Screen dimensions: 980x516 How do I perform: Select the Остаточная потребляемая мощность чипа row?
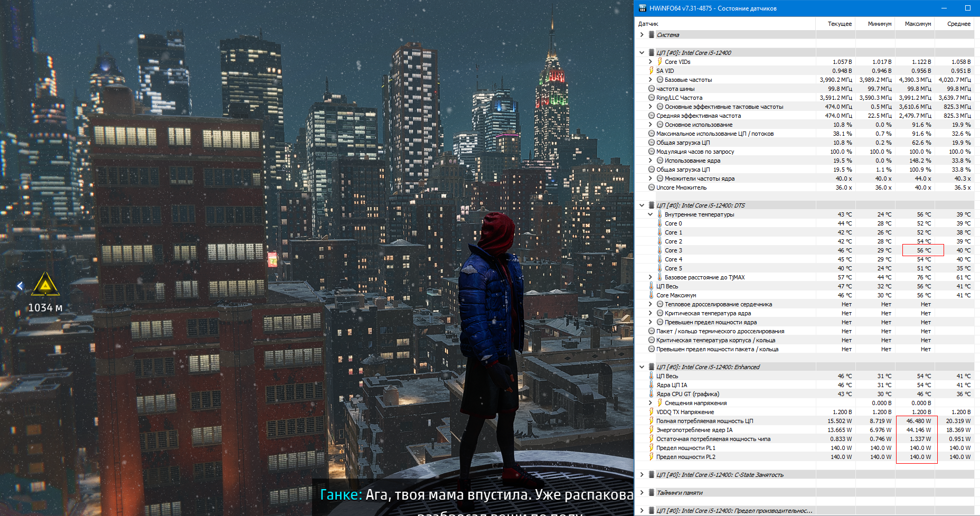[805, 439]
